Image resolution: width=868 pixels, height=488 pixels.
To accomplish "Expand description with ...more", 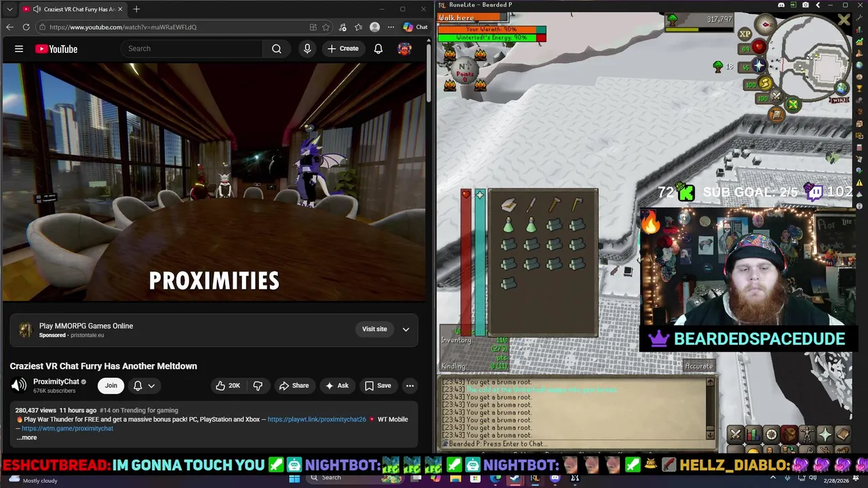I will (26, 438).
